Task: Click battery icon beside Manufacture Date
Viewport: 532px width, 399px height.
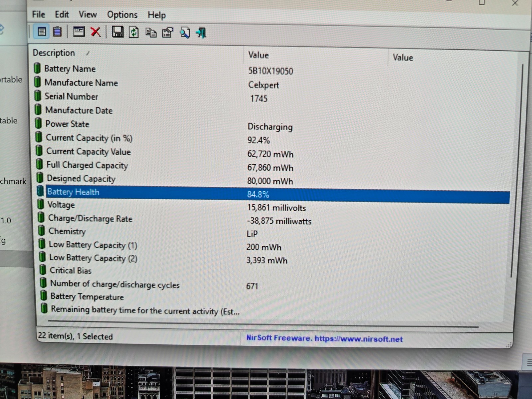Action: pyautogui.click(x=38, y=110)
